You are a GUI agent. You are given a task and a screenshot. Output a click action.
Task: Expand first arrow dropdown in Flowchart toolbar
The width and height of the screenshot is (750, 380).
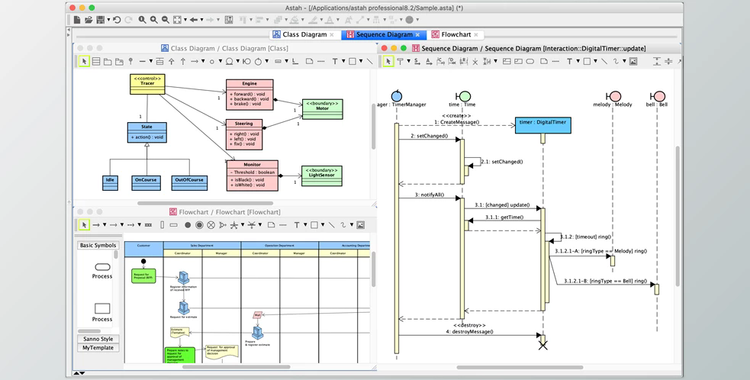click(x=104, y=224)
